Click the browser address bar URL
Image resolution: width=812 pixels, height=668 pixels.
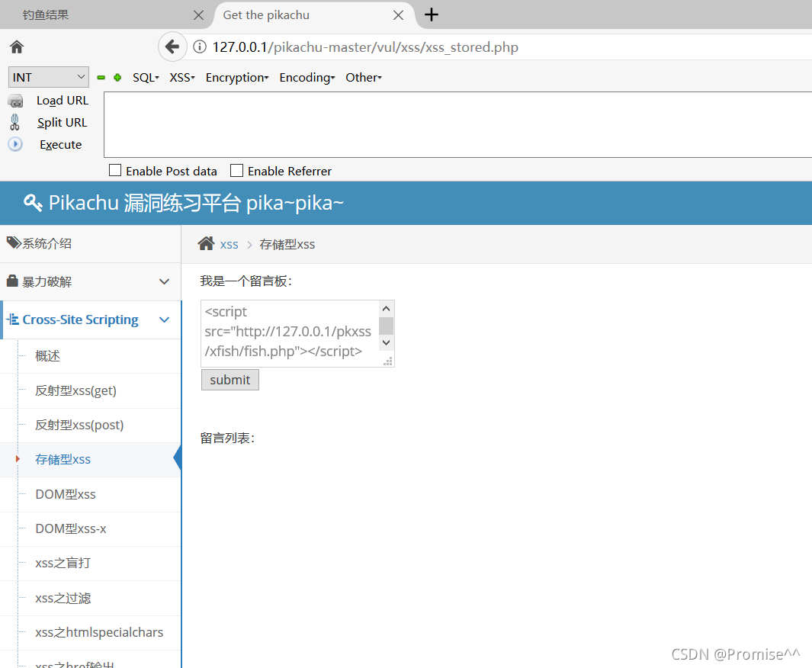(365, 47)
